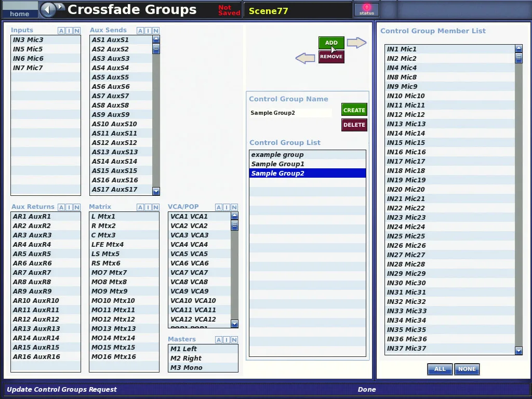Screen dimensions: 532x399
Task: Click the left-pointing remove arrow
Action: (305, 58)
